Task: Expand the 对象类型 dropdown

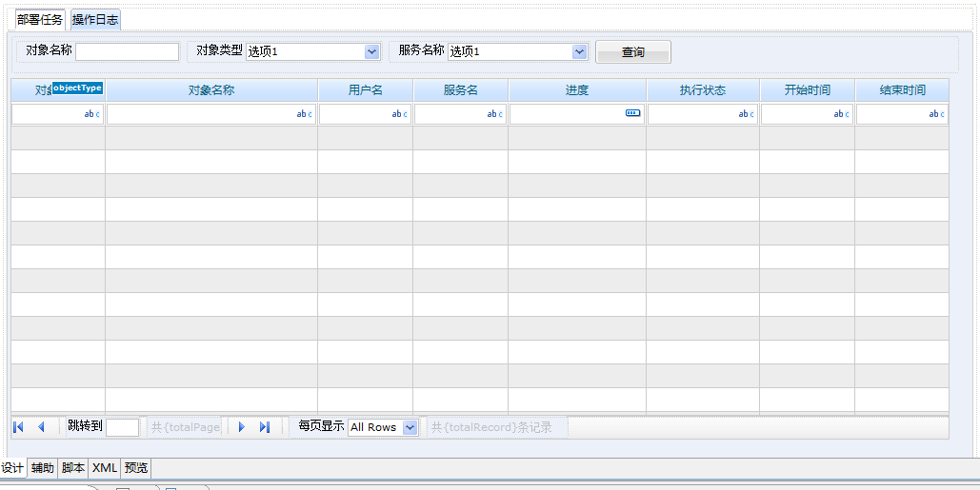Action: tap(371, 51)
